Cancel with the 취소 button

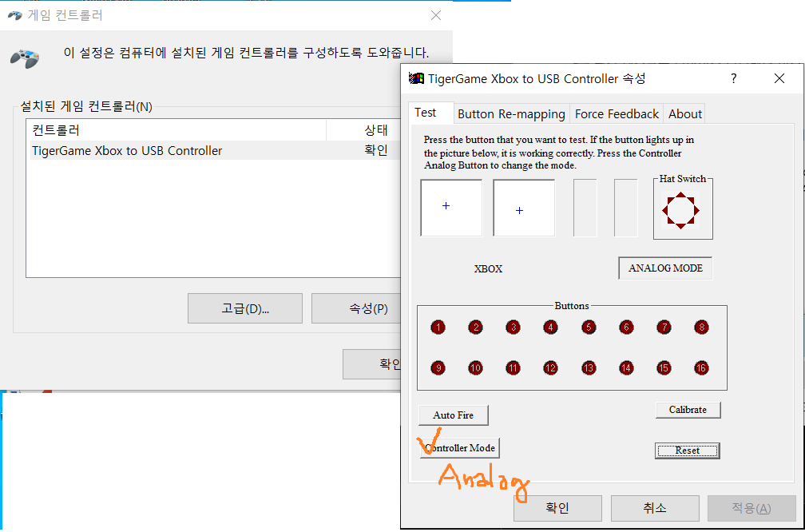[x=655, y=508]
